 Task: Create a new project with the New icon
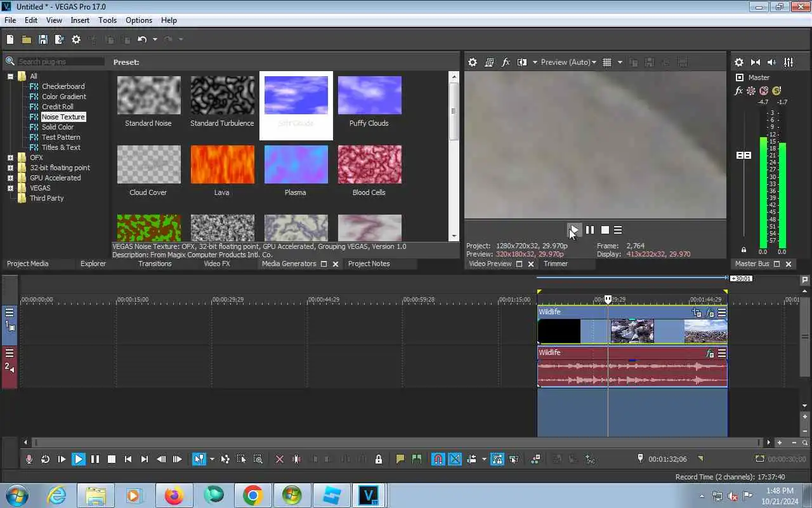click(x=10, y=39)
